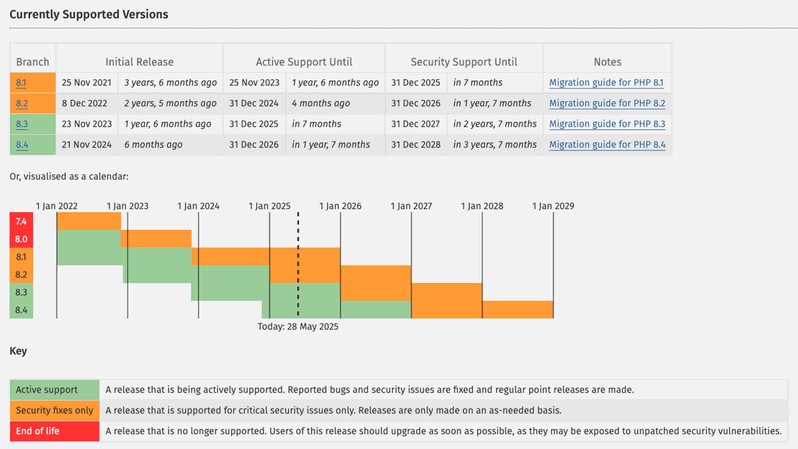Click the 7.4 red calendar label
The width and height of the screenshot is (798, 449).
(21, 221)
